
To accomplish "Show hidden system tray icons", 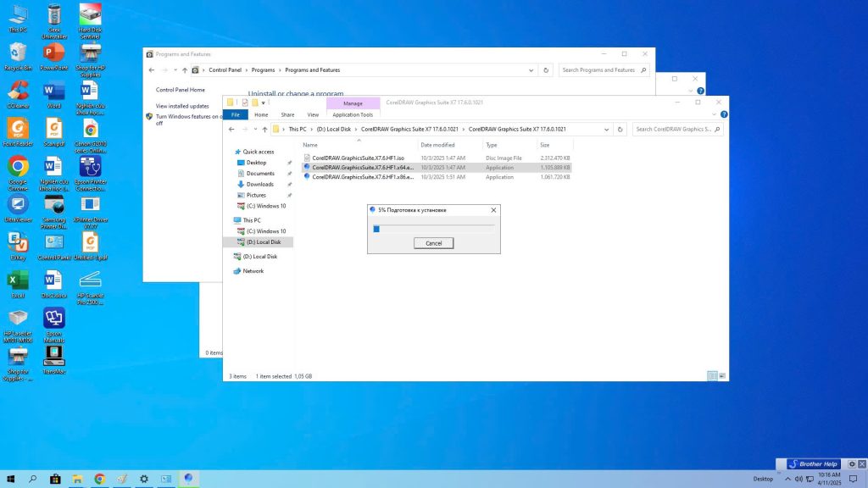I will (x=787, y=479).
